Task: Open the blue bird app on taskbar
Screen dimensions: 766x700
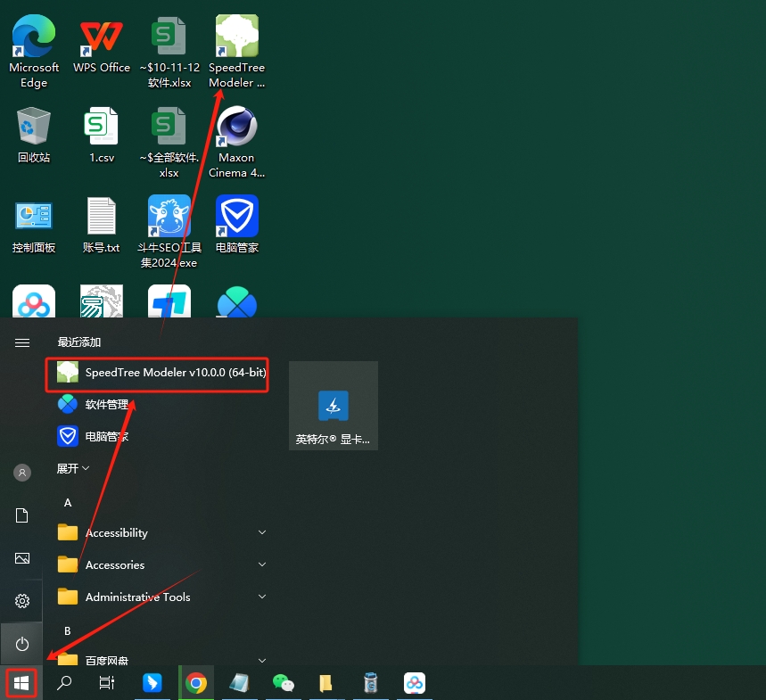Action: [x=152, y=682]
